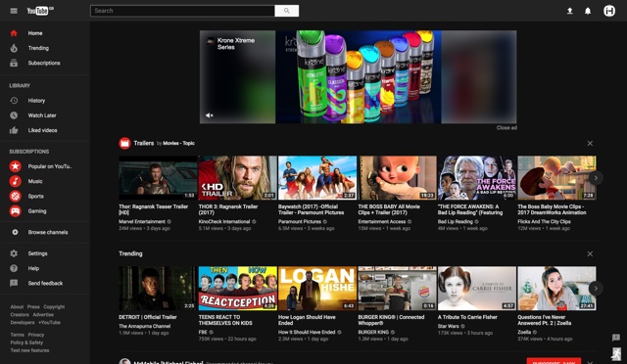Click the Home house icon
The height and width of the screenshot is (364, 627).
coord(14,33)
